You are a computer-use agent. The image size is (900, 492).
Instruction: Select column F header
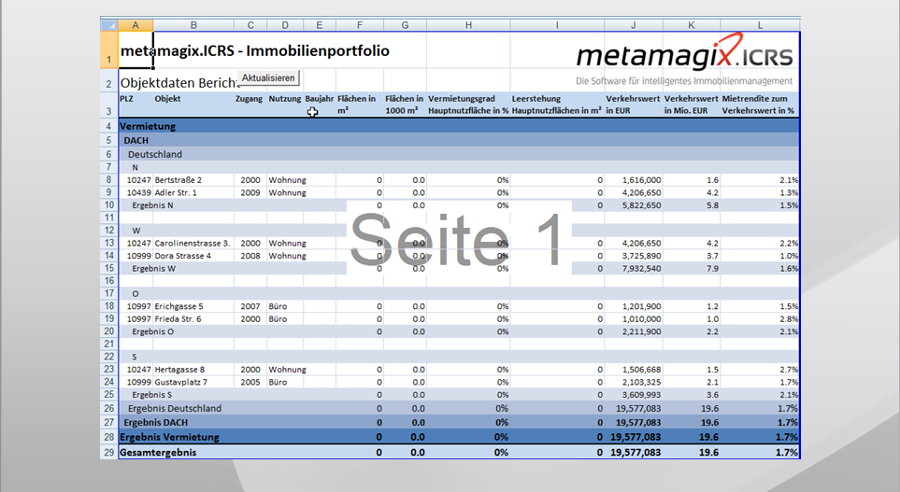click(359, 25)
